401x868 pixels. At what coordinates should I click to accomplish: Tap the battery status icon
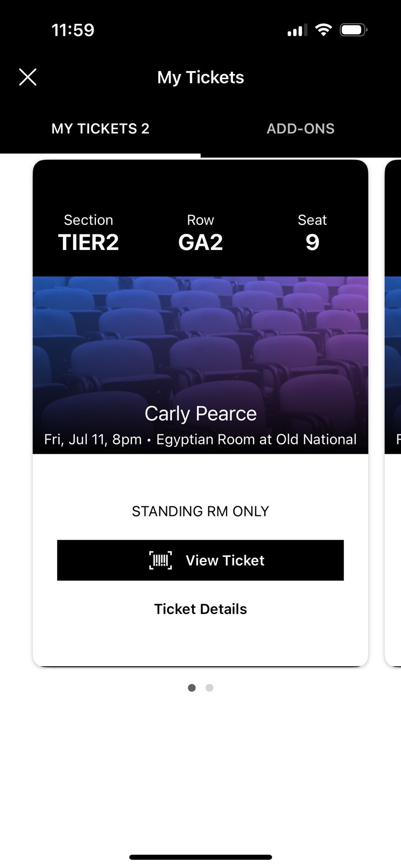[353, 30]
